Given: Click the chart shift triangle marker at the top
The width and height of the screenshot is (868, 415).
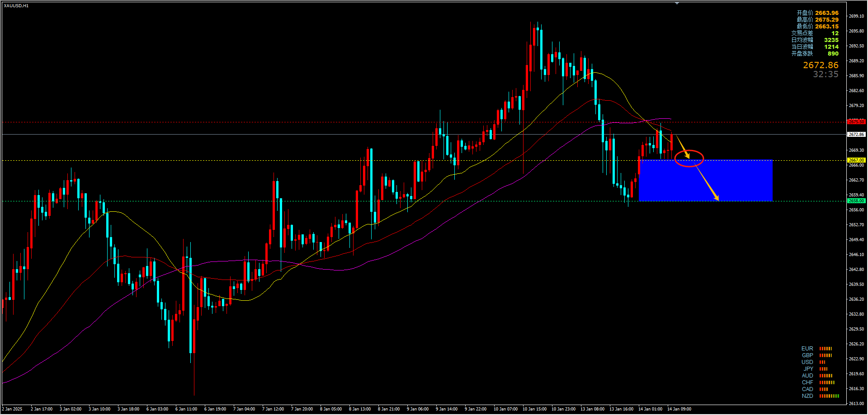Looking at the screenshot, I should 677,3.
